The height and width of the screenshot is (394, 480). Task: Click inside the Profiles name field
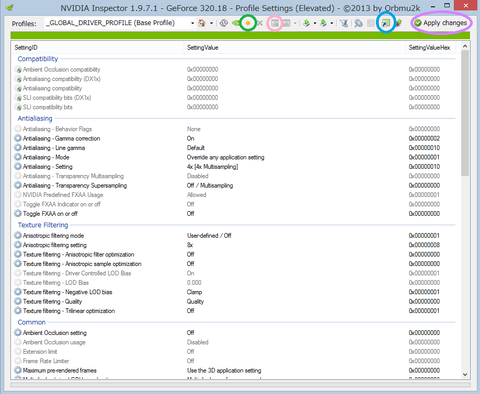click(117, 23)
